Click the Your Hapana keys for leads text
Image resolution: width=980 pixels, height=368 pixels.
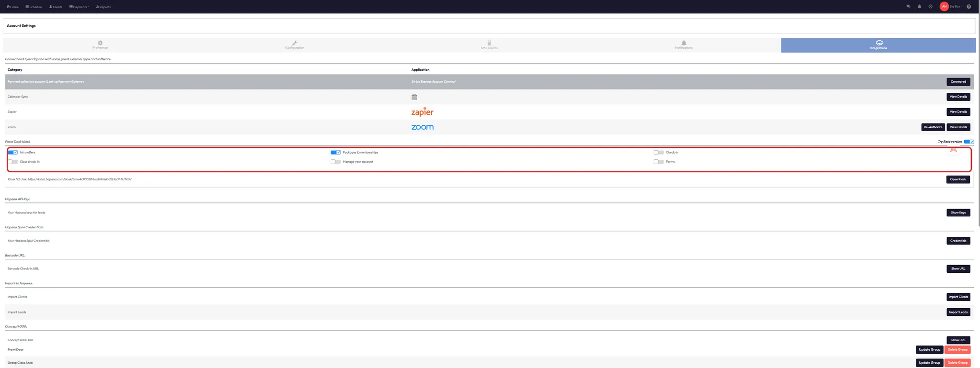(26, 212)
